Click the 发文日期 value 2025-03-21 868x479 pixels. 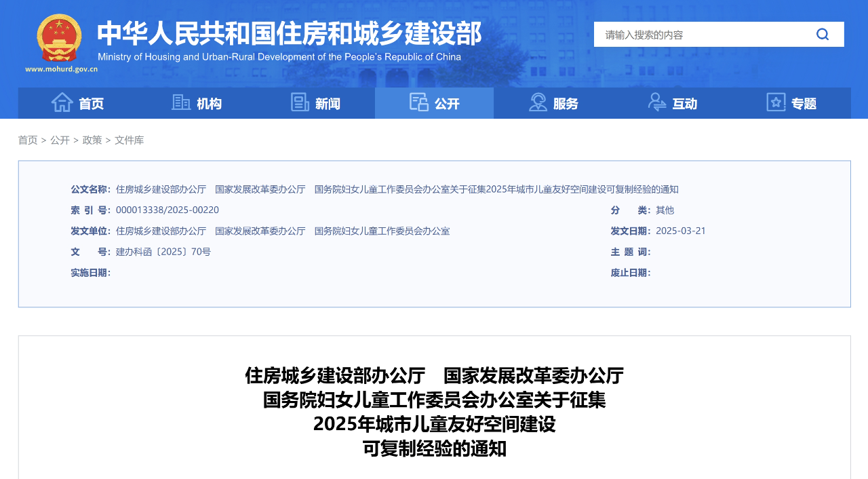click(682, 231)
